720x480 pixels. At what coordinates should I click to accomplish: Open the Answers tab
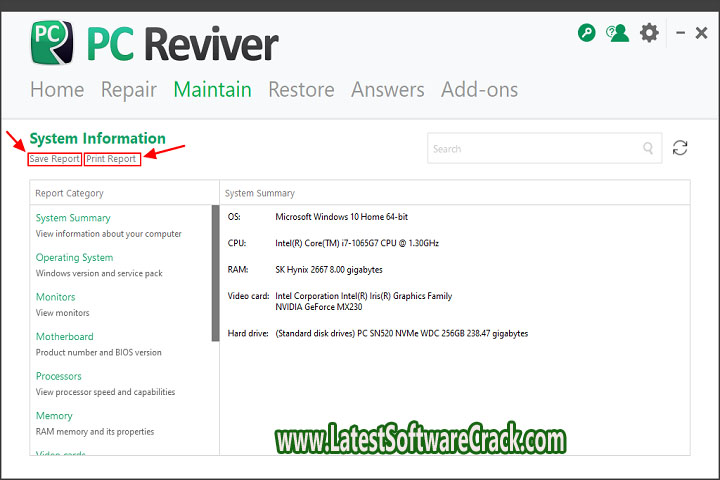pos(388,90)
